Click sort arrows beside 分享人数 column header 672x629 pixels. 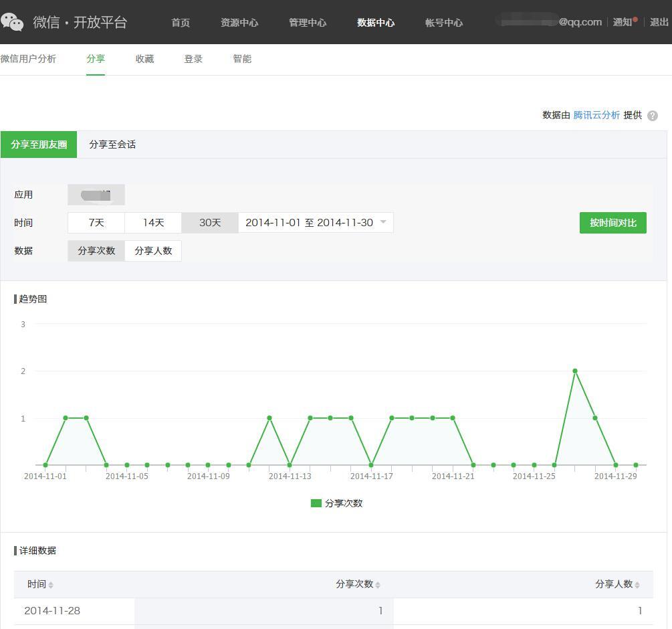(637, 585)
